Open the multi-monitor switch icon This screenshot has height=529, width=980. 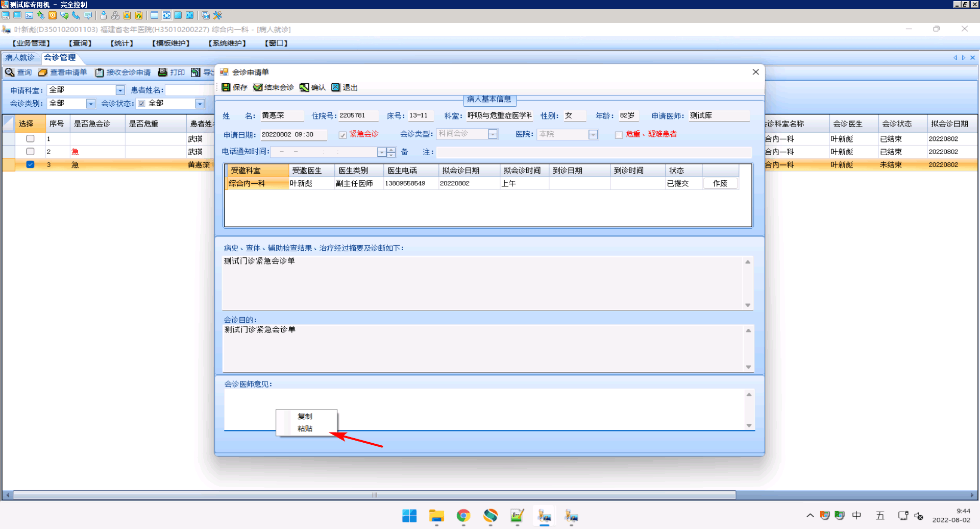click(x=206, y=15)
